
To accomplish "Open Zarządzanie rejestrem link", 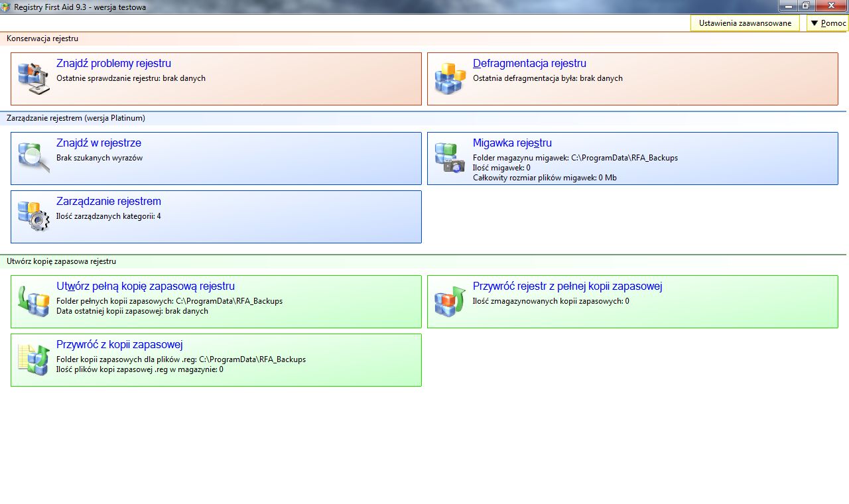I will point(109,202).
